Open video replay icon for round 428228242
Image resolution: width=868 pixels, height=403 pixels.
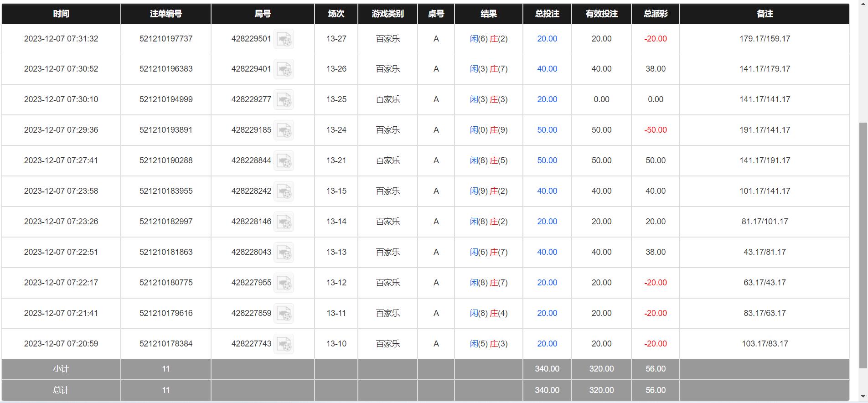[x=284, y=191]
